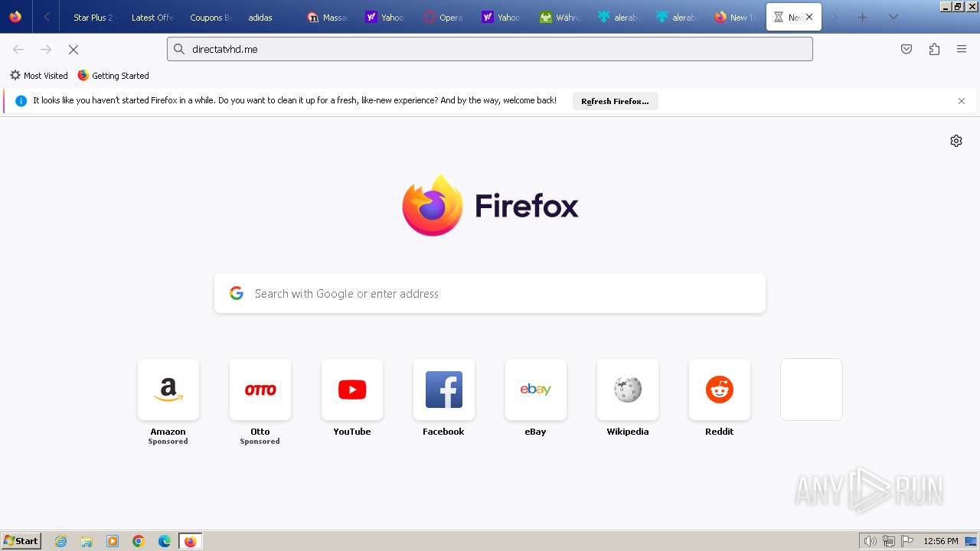Screen dimensions: 980x551
Task: Open the Getting Started bookmark
Action: coord(113,76)
